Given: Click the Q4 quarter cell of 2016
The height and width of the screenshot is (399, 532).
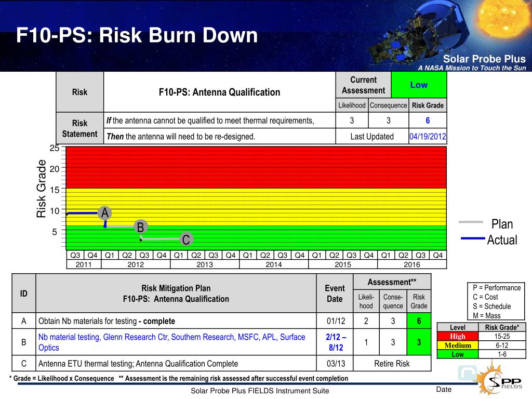Looking at the screenshot, I should (x=437, y=255).
